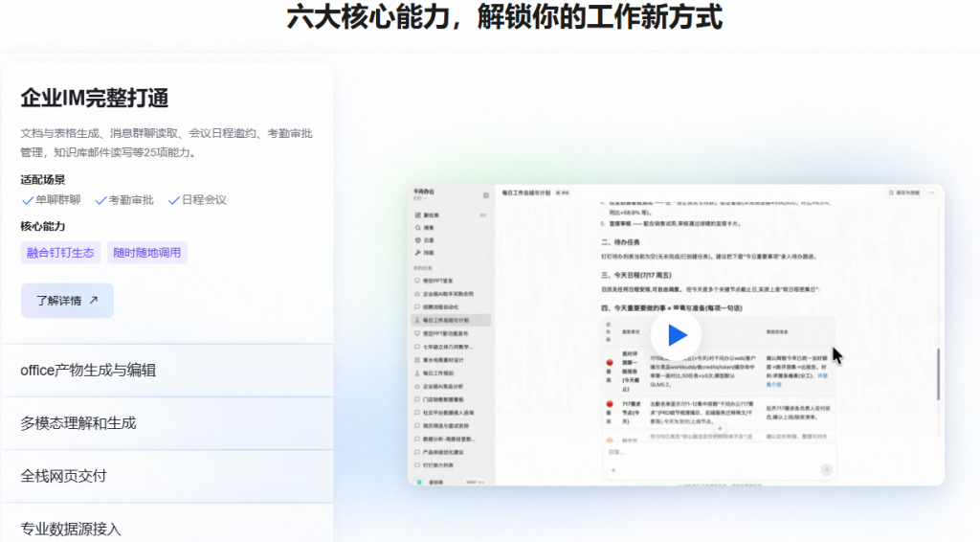Click the 融合钉钉生态 tag
The image size is (980, 542).
[x=60, y=253]
